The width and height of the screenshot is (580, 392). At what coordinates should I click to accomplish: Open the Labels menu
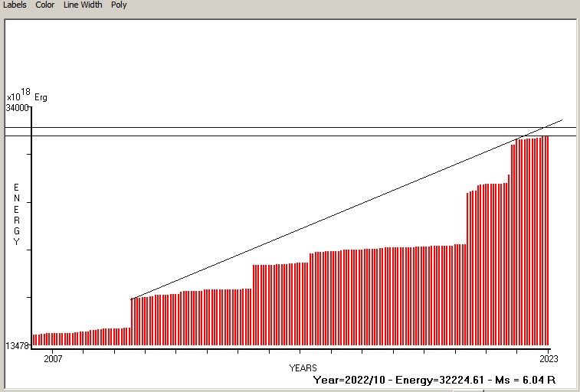click(x=15, y=5)
